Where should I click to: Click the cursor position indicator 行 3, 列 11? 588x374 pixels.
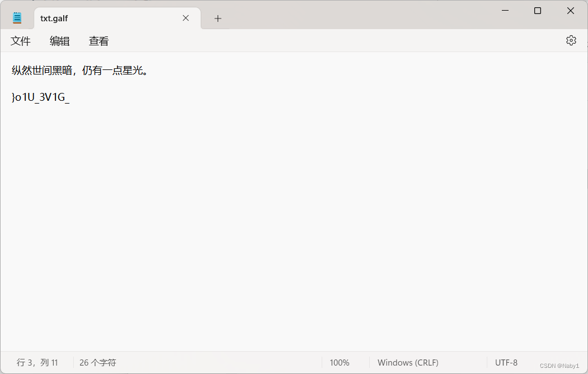[37, 362]
